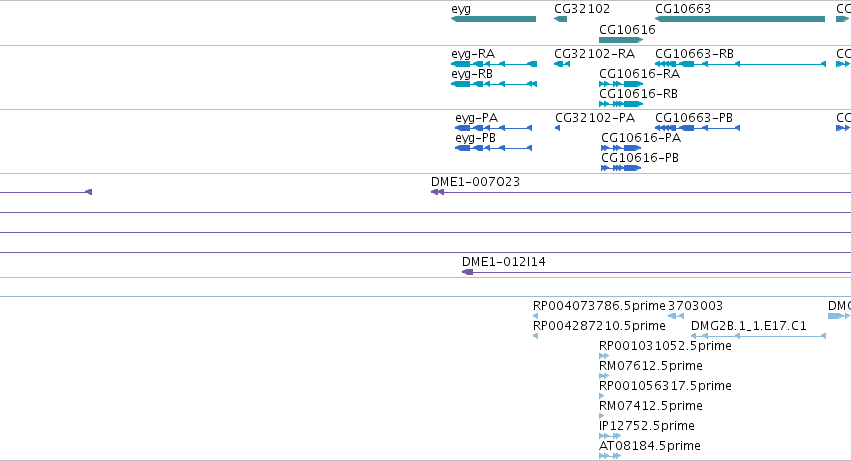Screen dimensions: 851x461
Task: Click the RP001031052.5prime EST label
Action: 665,346
